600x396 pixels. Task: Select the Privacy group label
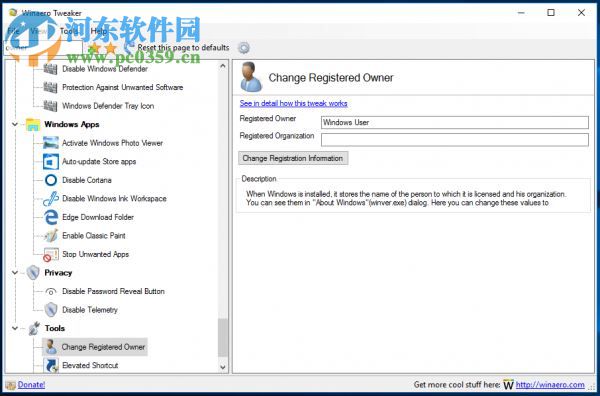tap(58, 273)
